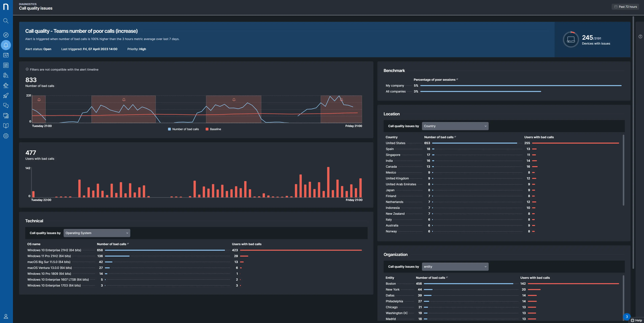This screenshot has height=323, width=644.
Task: Open the settings gear icon in sidebar
Action: pos(6,136)
